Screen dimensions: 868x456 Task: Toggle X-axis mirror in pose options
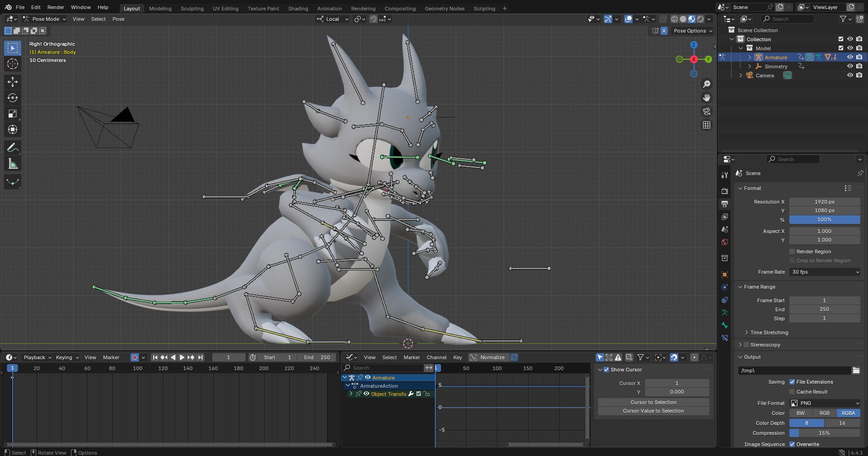tap(664, 31)
